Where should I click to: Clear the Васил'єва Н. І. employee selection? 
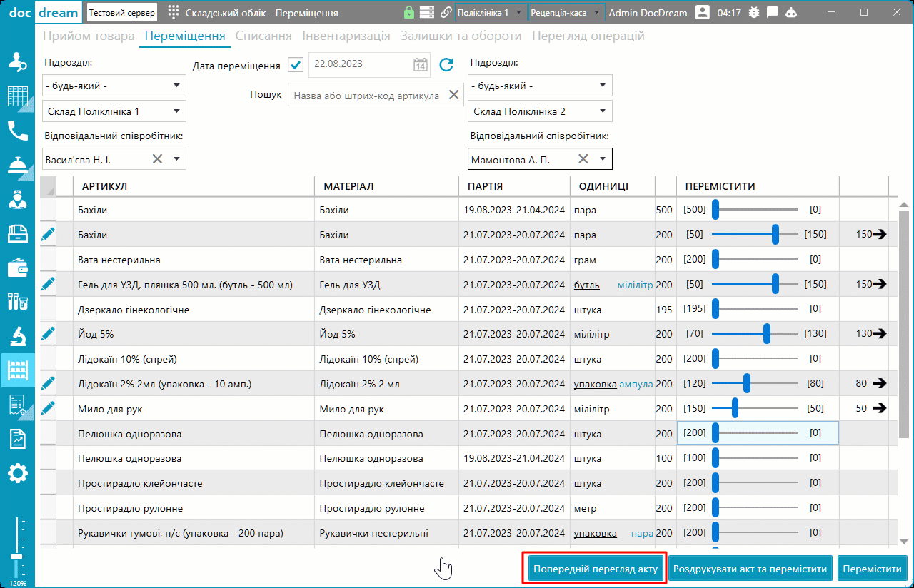pos(157,159)
